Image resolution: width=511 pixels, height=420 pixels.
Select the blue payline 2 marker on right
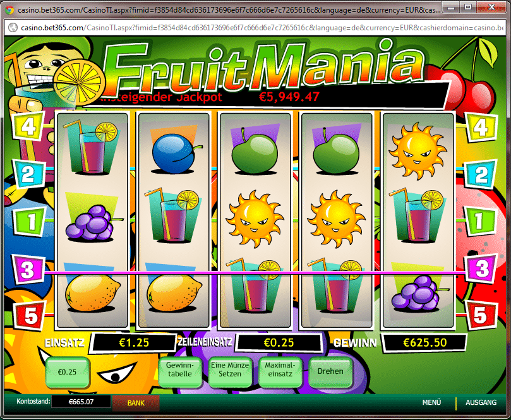481,175
